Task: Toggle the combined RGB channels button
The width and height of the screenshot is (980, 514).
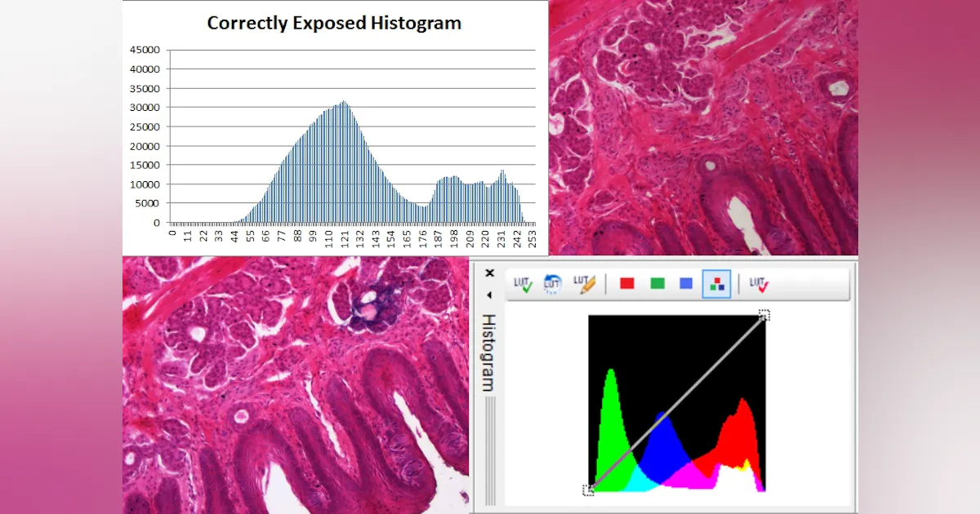Action: click(716, 284)
